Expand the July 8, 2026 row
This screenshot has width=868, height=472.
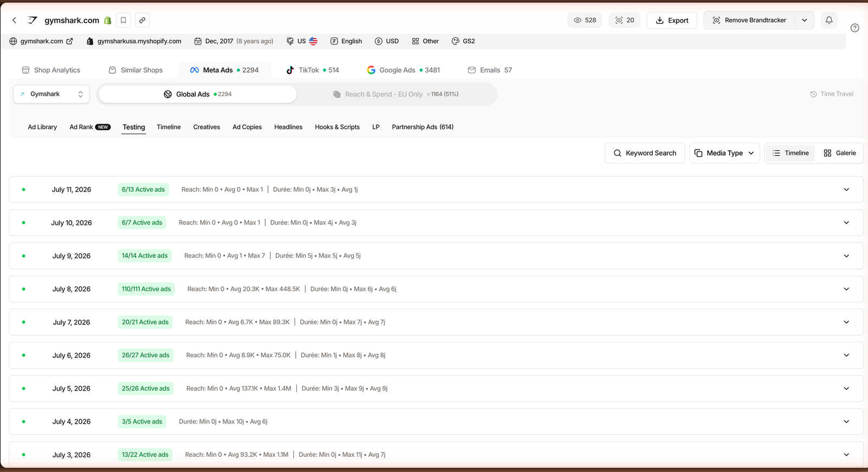(846, 289)
